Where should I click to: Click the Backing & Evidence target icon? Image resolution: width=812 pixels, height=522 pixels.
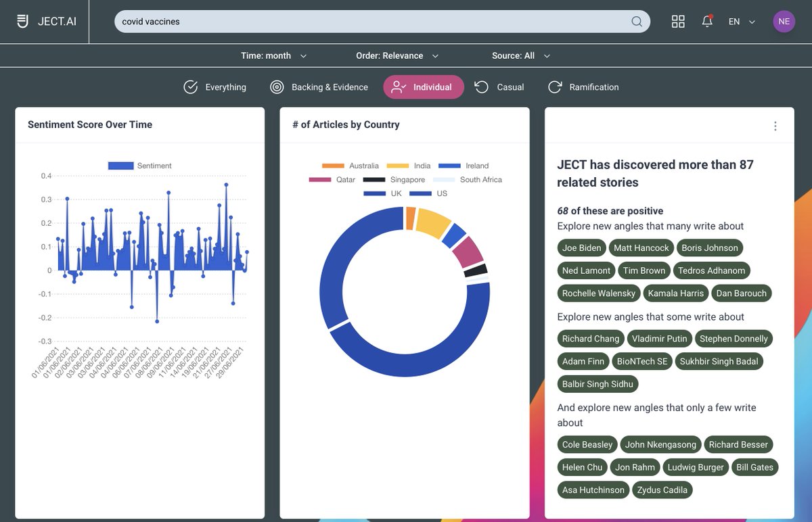point(277,87)
